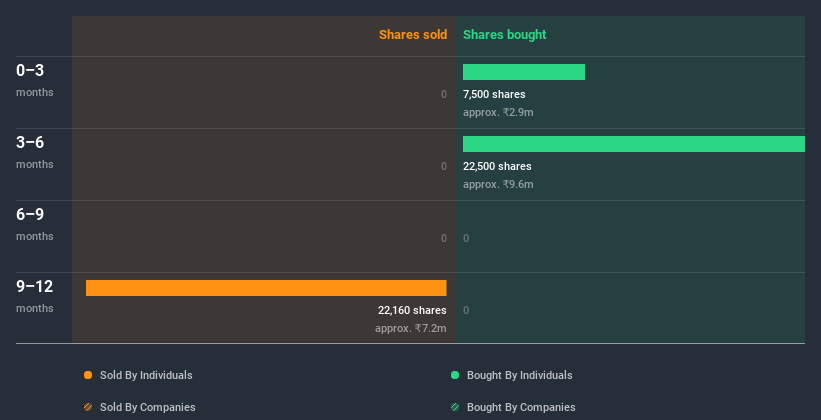821x420 pixels.
Task: Click the 7,500 shares value
Action: [494, 94]
